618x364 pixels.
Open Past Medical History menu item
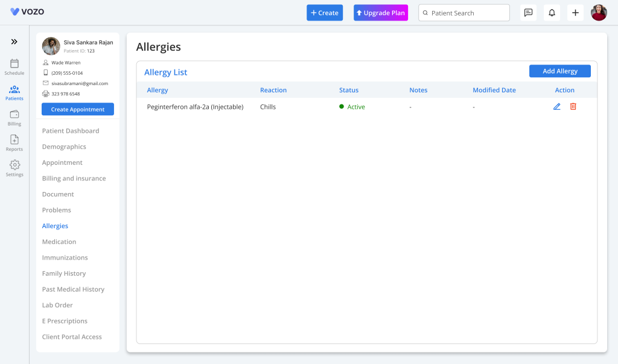tap(73, 289)
